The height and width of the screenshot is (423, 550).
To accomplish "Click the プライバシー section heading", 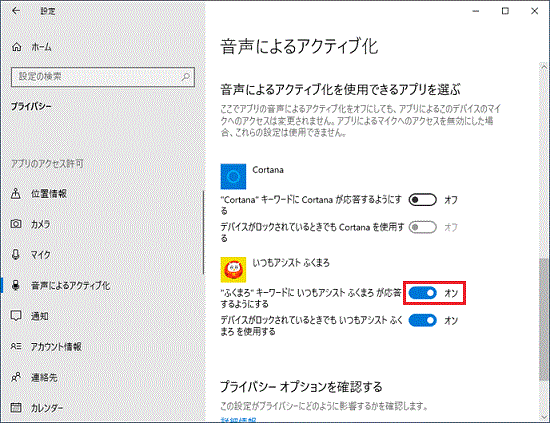I will 31,106.
